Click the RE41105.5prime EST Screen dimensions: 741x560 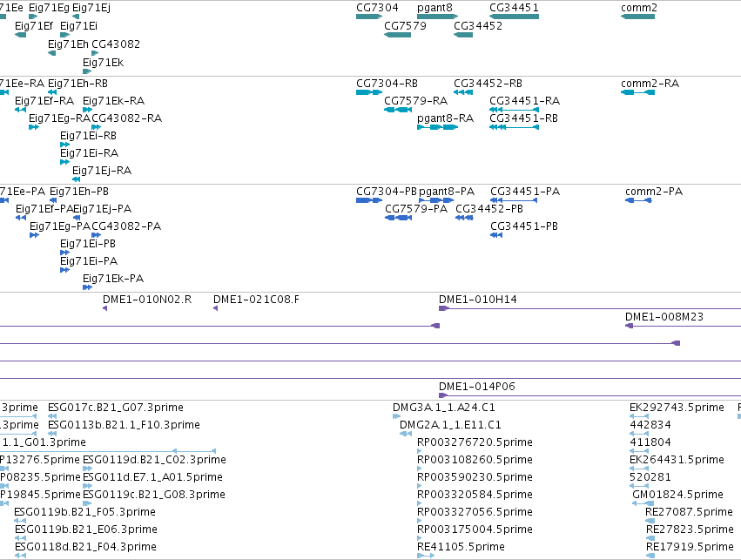[426, 556]
